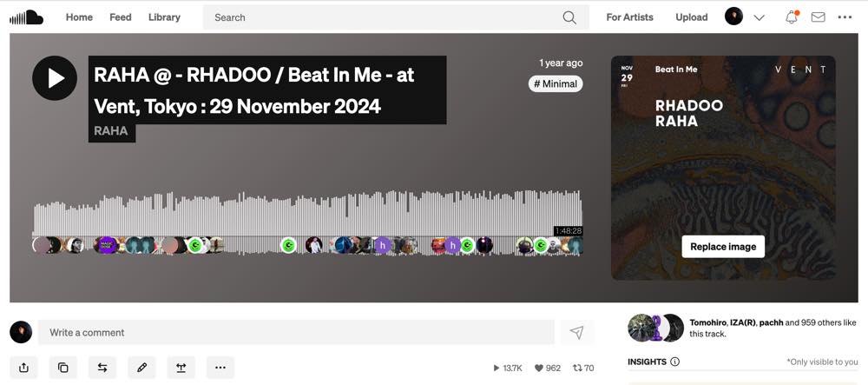Click the share icon below comment box

coord(23,368)
